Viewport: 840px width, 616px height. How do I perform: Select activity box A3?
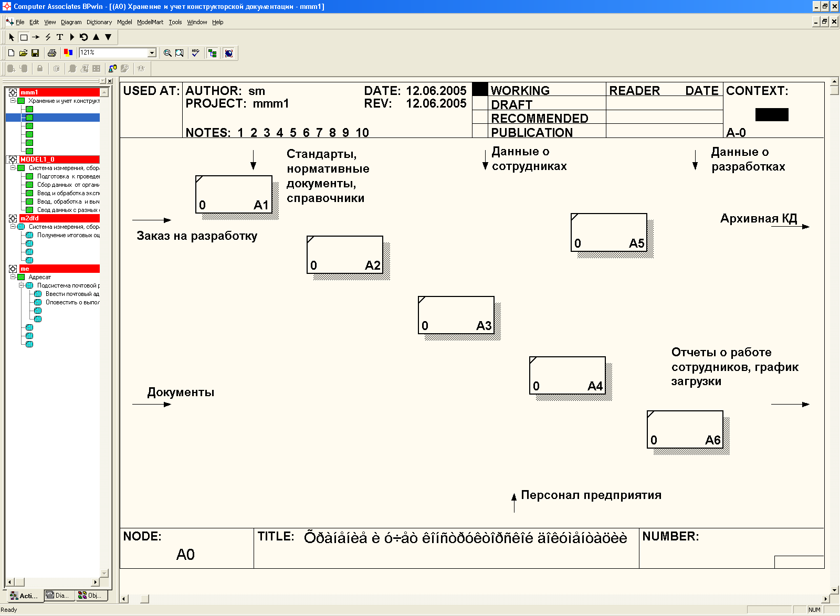pos(456,315)
